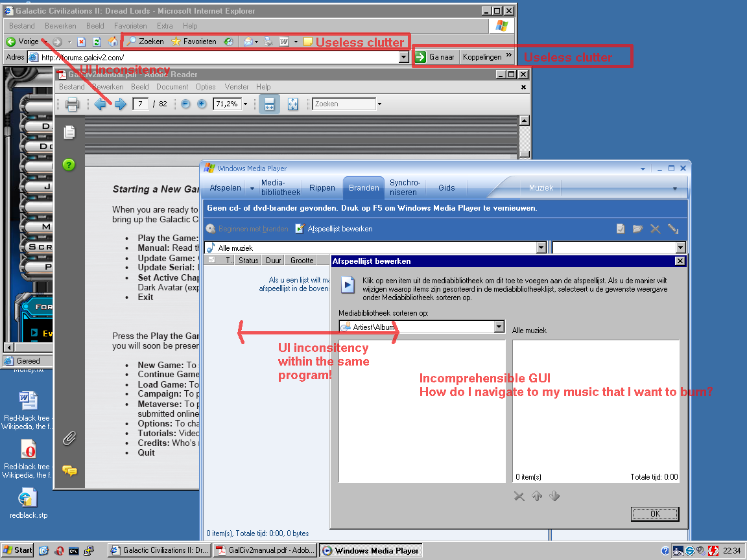
Task: Open the zoom percentage dropdown in Adobe Reader
Action: coord(245,104)
